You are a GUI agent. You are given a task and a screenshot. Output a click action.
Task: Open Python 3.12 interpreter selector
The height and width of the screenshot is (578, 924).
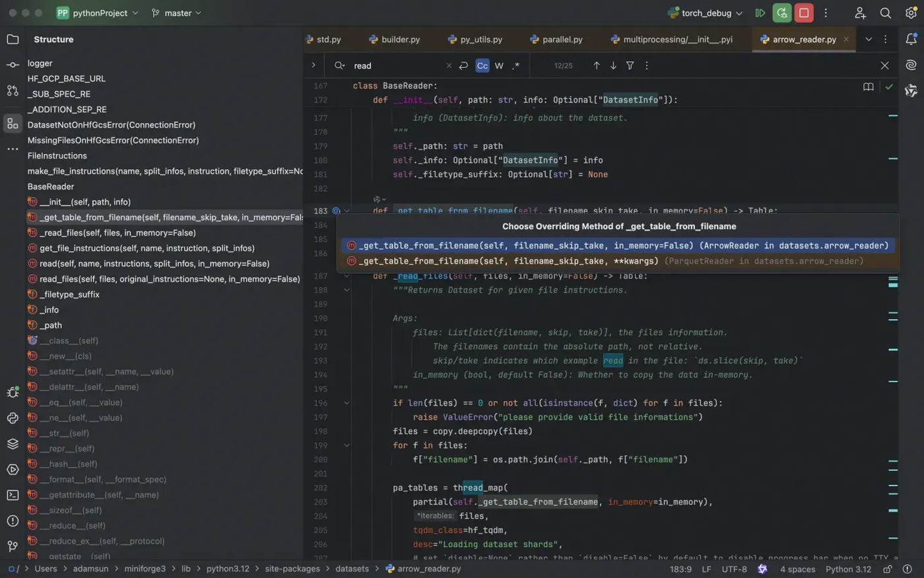(x=848, y=569)
